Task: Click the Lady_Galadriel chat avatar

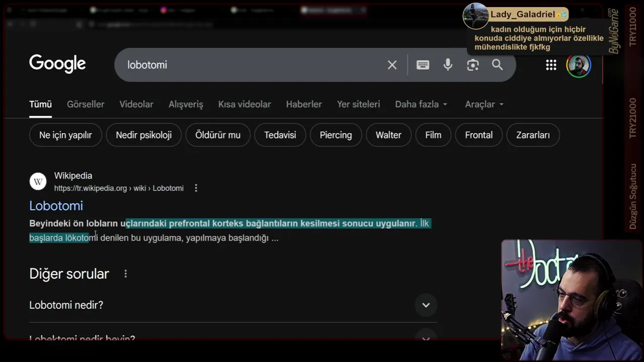Action: [475, 16]
